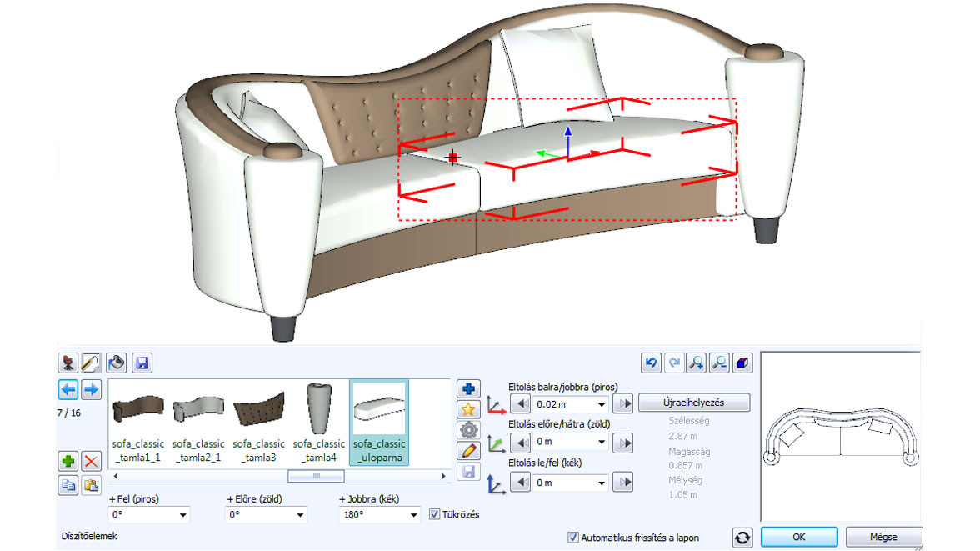Delete element with red X icon
The height and width of the screenshot is (551, 980).
pyautogui.click(x=92, y=462)
